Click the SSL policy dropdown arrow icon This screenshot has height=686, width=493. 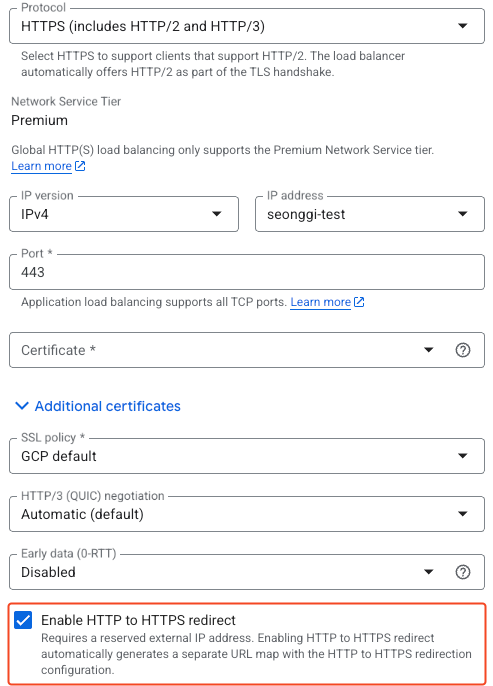pos(462,456)
